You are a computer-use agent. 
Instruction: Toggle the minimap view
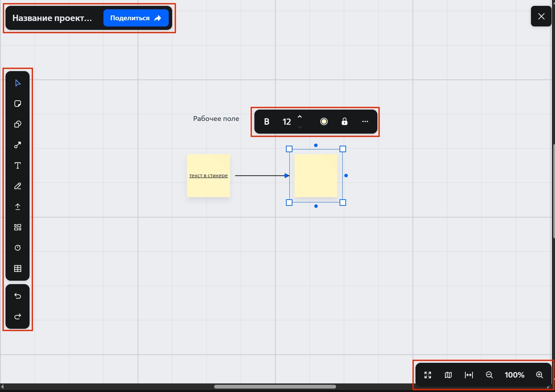click(448, 375)
